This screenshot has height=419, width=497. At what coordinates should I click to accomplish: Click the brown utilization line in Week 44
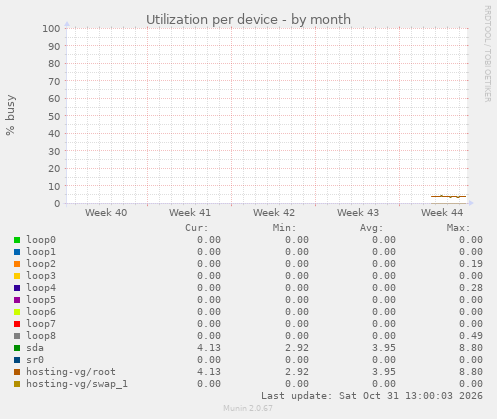click(448, 196)
